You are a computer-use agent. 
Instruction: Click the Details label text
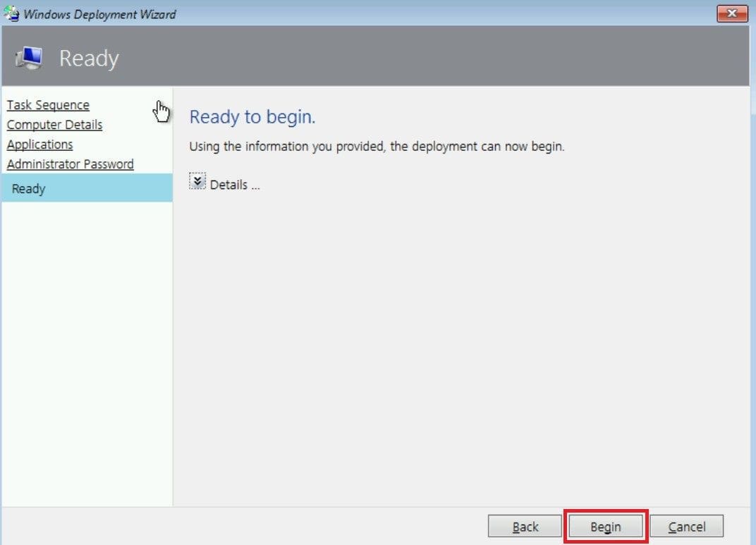235,185
